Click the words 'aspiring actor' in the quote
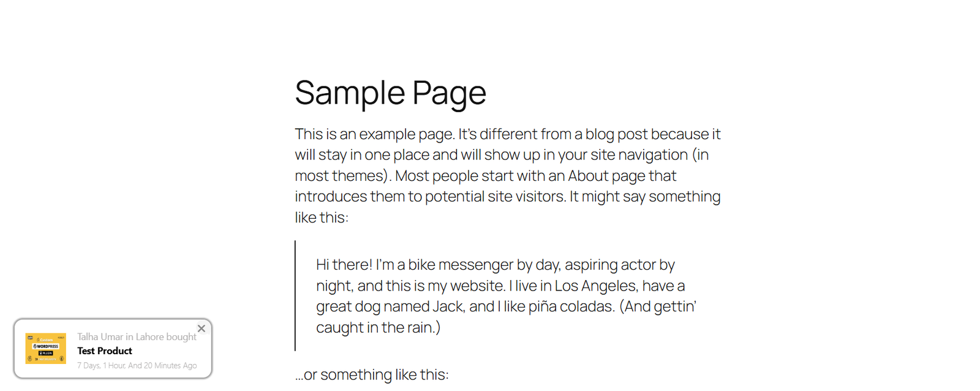The height and width of the screenshot is (391, 980). click(x=610, y=265)
